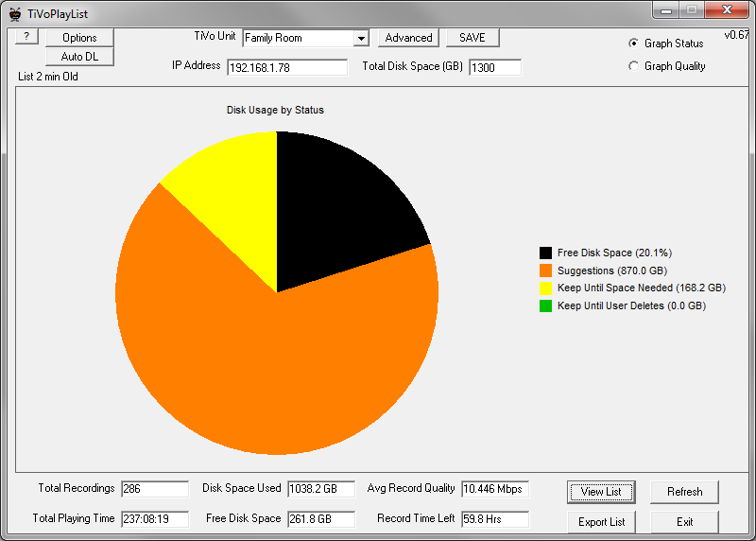Click 'Keep Until User Deletes (0.0 GB)' label
The height and width of the screenshot is (541, 756).
pos(631,306)
